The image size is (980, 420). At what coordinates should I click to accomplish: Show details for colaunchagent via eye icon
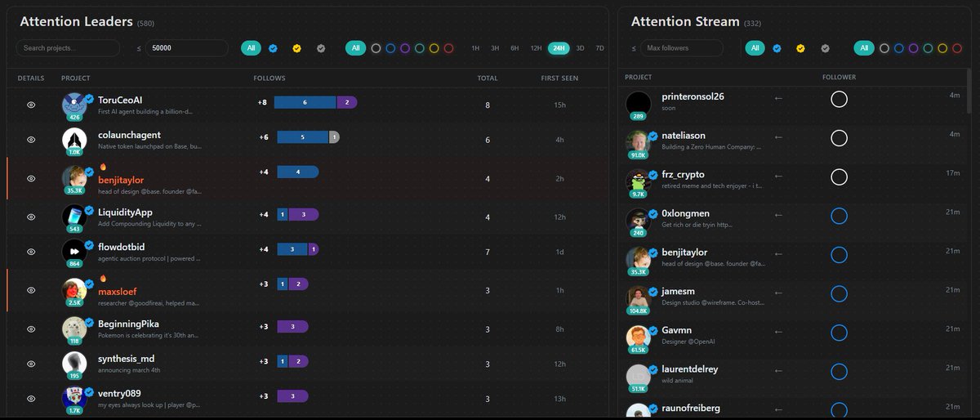[31, 140]
